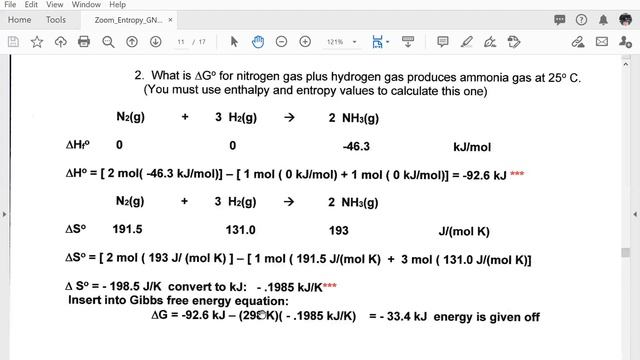Click the - 33.4 kJ result text
This screenshot has width=640, height=360.
point(403,317)
